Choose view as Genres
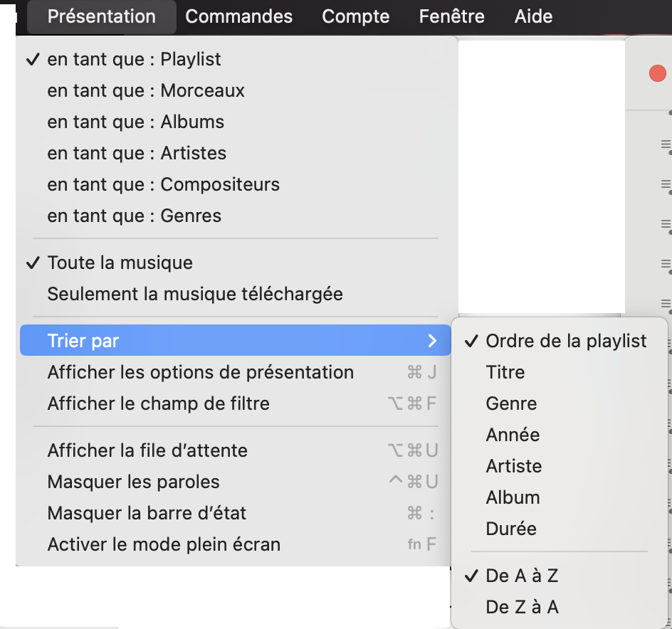This screenshot has height=629, width=672. (x=134, y=216)
